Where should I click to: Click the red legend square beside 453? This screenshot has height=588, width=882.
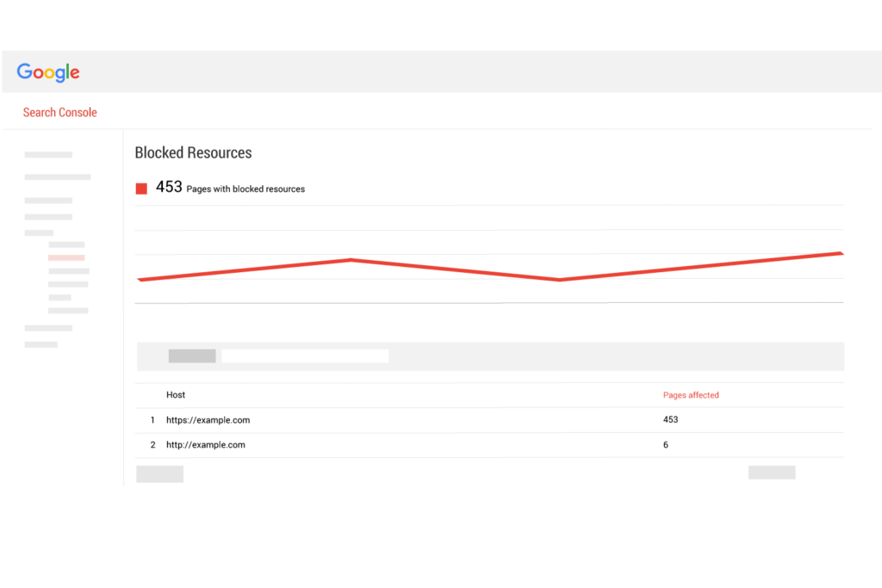coord(141,188)
